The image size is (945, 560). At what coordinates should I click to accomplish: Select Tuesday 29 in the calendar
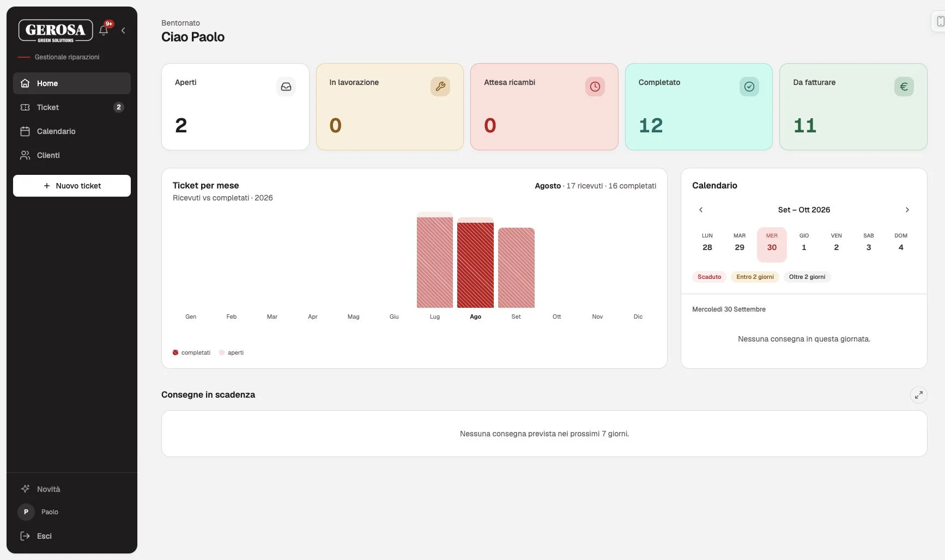740,245
